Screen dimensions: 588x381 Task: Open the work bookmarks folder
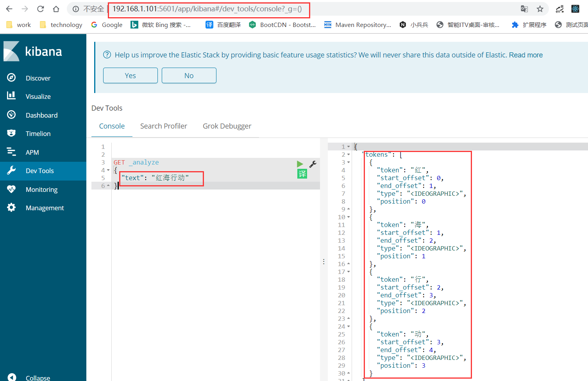click(19, 25)
